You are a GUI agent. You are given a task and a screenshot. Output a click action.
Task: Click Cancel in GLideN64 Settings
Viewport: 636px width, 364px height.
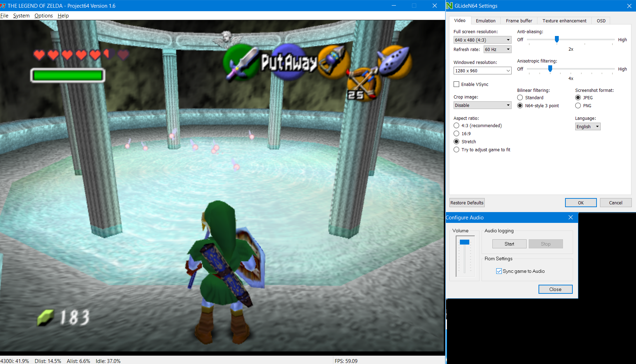pos(616,203)
